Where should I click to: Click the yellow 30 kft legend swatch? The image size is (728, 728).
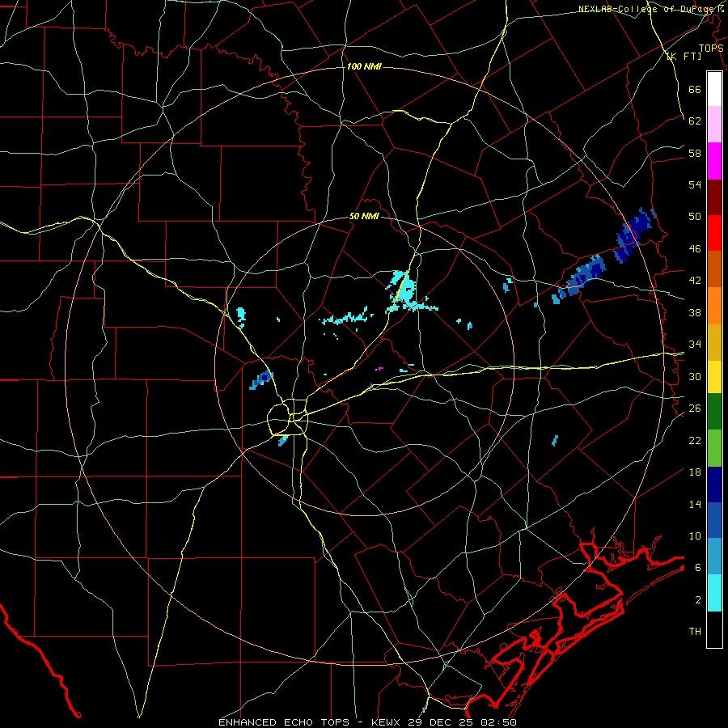click(714, 377)
